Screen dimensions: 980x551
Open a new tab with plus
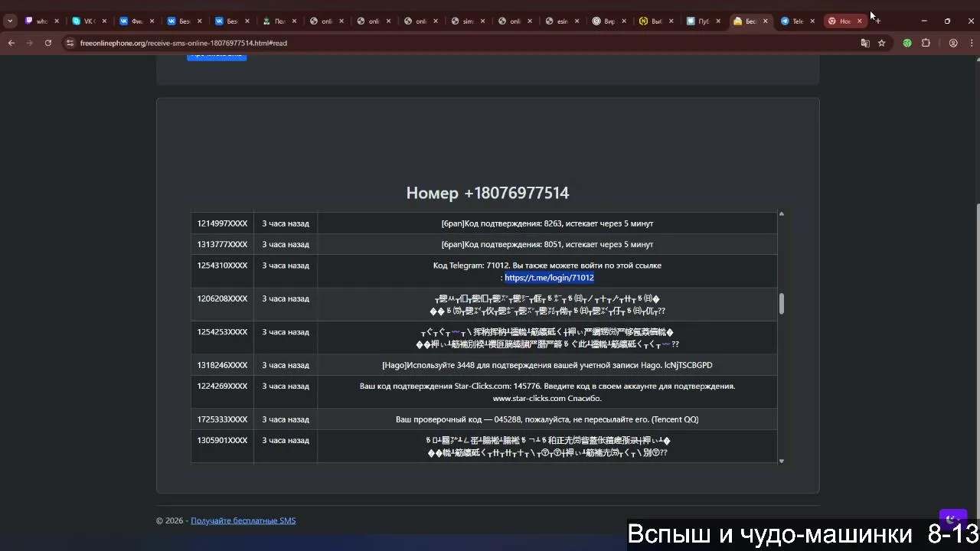(877, 21)
